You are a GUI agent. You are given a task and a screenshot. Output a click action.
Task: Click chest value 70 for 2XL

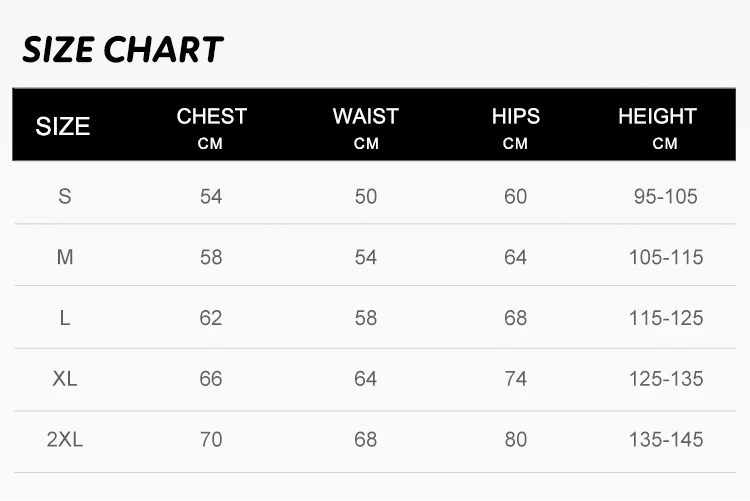[211, 439]
